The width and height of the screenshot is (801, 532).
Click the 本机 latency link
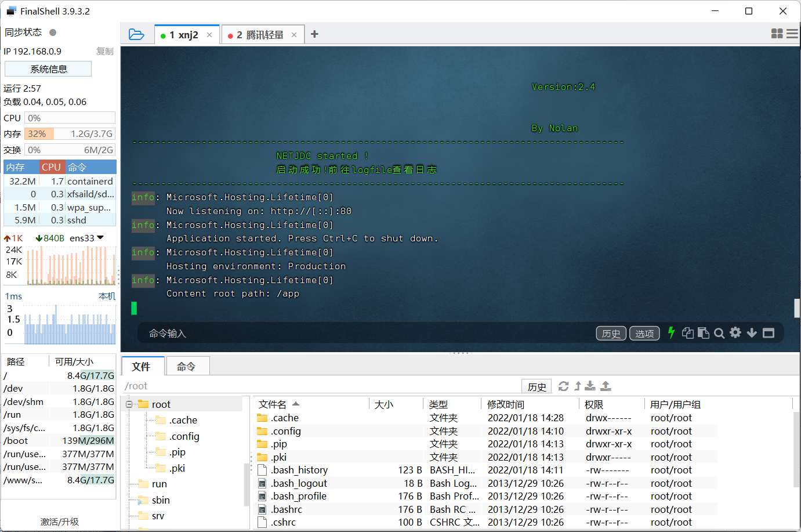(107, 296)
